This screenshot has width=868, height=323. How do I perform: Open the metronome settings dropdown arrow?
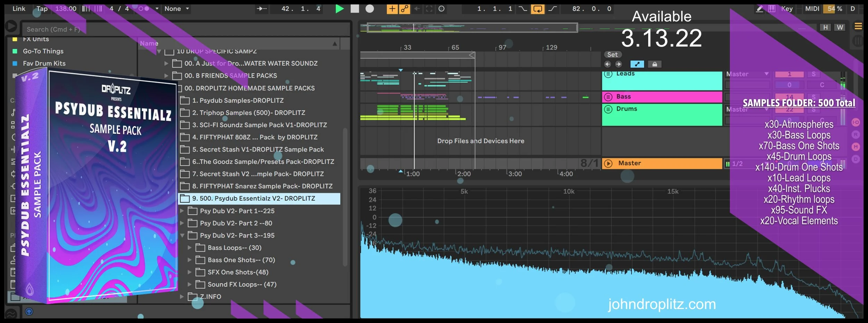(157, 9)
